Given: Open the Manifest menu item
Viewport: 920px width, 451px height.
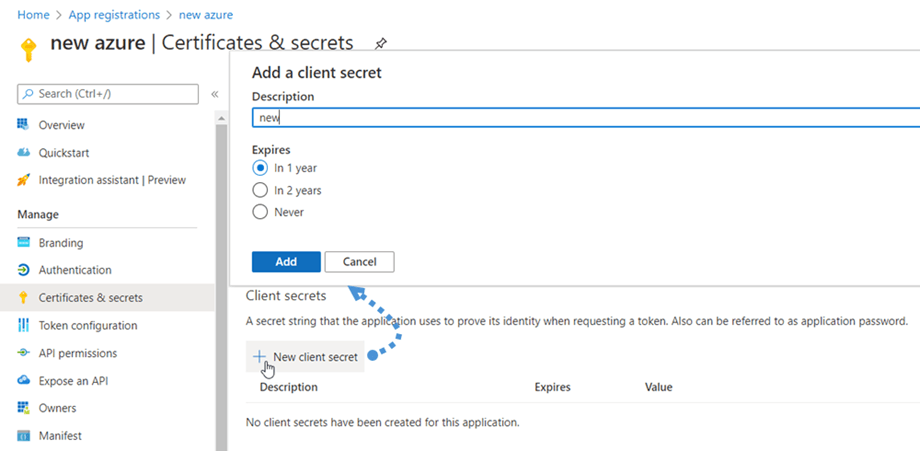Looking at the screenshot, I should (x=60, y=436).
